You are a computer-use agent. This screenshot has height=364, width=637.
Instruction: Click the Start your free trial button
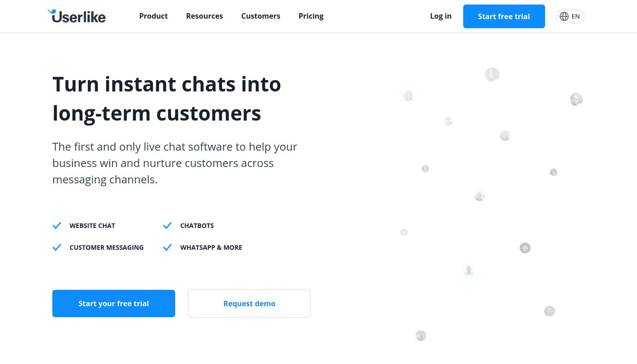pos(114,303)
